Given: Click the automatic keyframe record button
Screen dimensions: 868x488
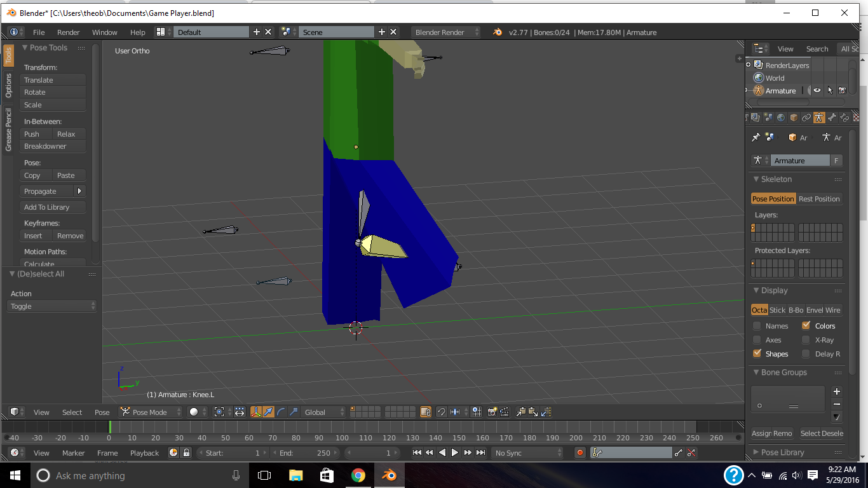Looking at the screenshot, I should pyautogui.click(x=580, y=452).
